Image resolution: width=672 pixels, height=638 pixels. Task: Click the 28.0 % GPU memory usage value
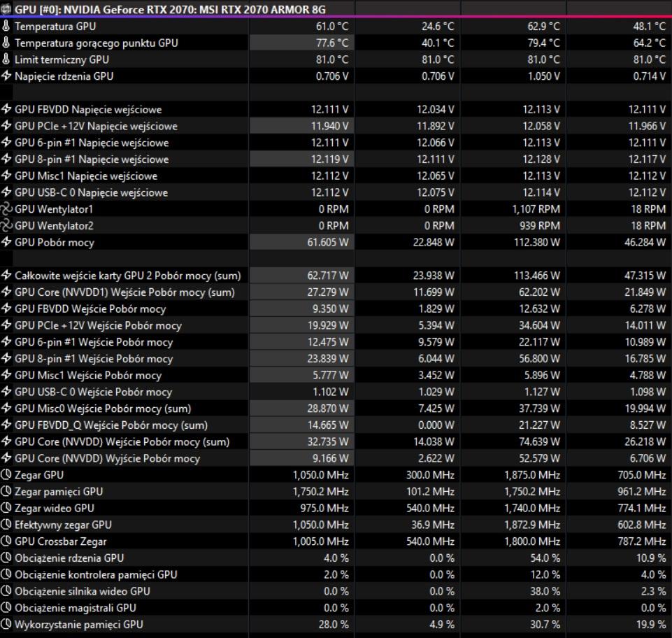coord(335,625)
